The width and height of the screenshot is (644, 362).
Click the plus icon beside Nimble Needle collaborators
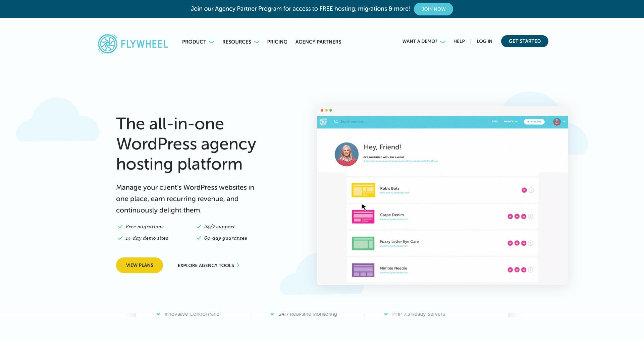530,269
